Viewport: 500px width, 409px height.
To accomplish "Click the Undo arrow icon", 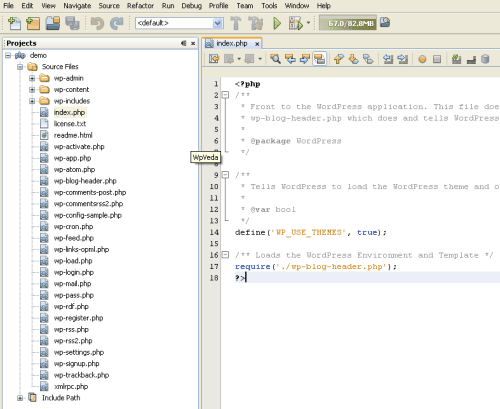I will click(97, 23).
